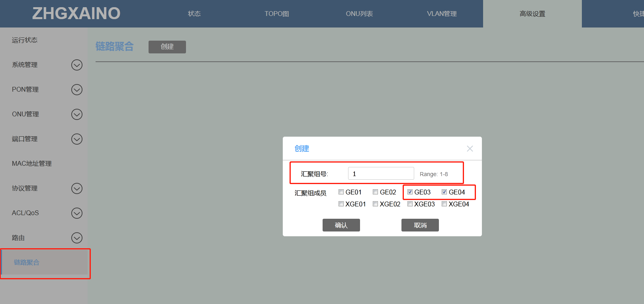The image size is (644, 304).
Task: Select 链路聚合 in the sidebar
Action: tap(27, 263)
